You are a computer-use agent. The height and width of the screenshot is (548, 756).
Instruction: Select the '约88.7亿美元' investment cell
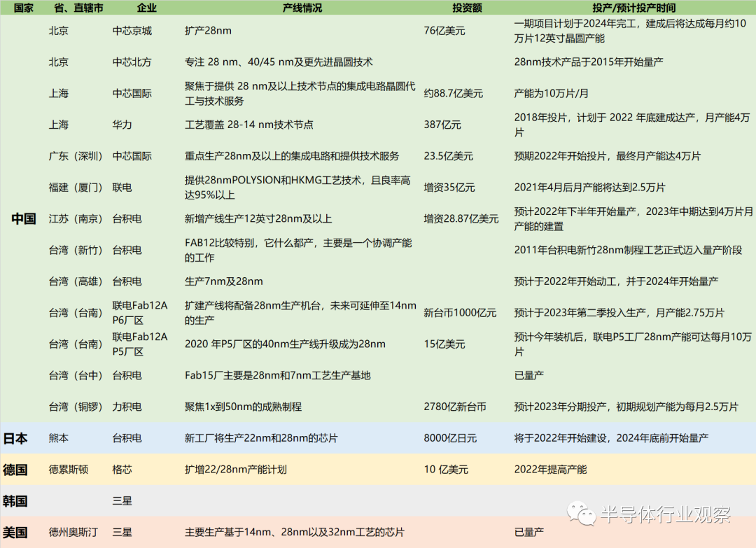453,94
